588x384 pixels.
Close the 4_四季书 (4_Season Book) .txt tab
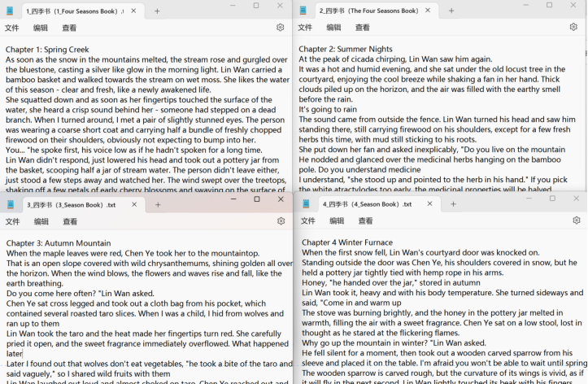[429, 203]
